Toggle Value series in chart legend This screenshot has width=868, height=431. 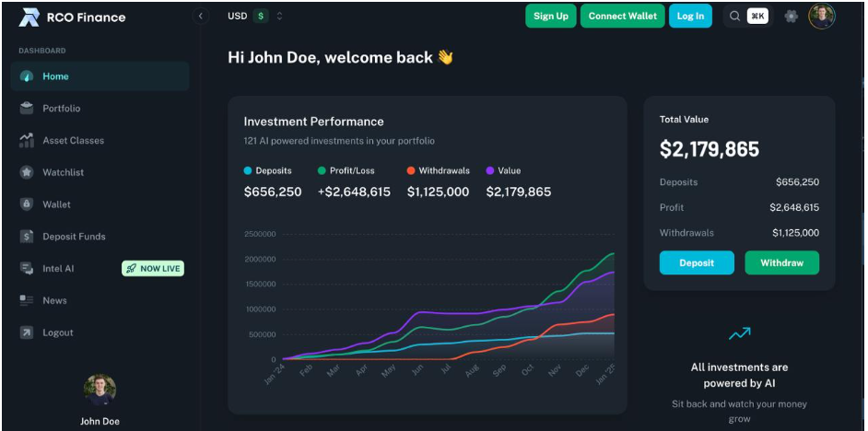[503, 171]
